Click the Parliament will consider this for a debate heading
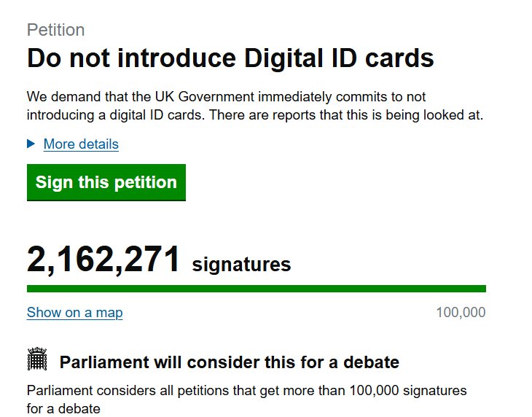 [x=230, y=362]
